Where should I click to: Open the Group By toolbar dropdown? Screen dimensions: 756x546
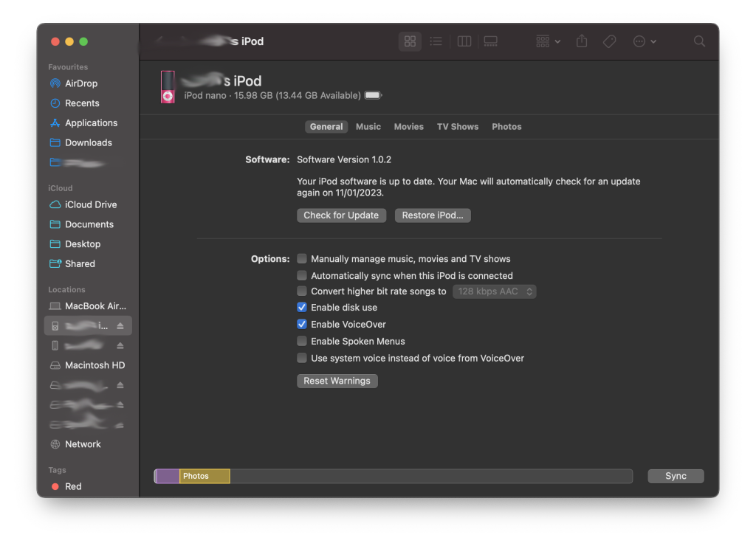[x=549, y=41]
